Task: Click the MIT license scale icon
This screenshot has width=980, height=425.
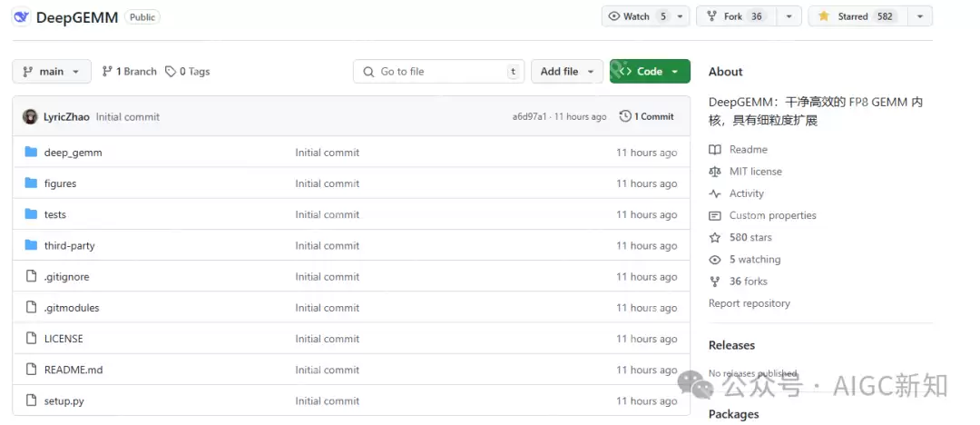Action: [x=715, y=172]
